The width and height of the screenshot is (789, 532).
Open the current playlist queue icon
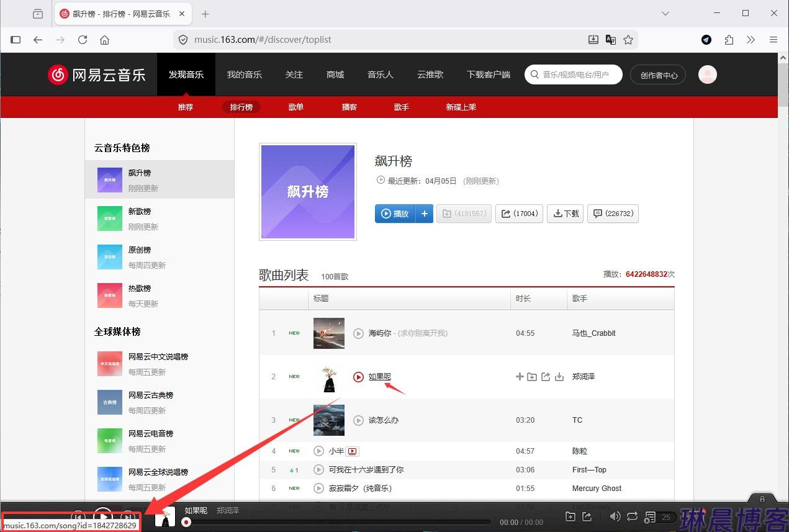651,516
